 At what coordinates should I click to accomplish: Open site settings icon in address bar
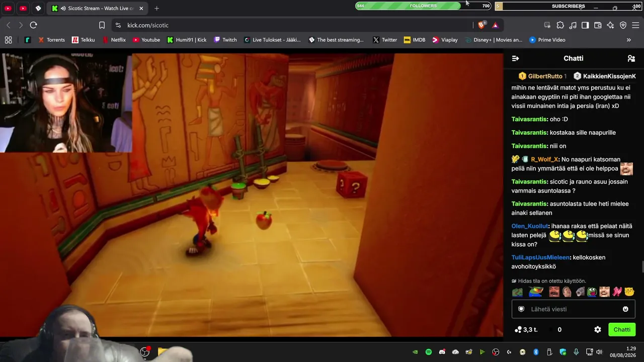pos(118,25)
